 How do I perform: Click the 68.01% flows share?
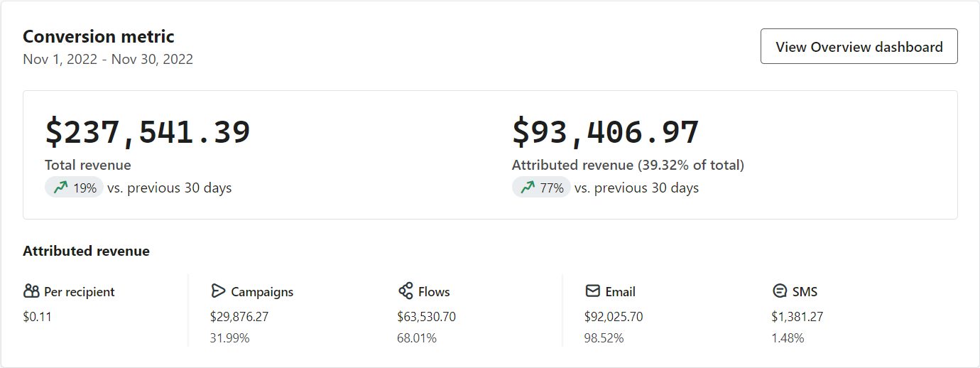click(417, 338)
